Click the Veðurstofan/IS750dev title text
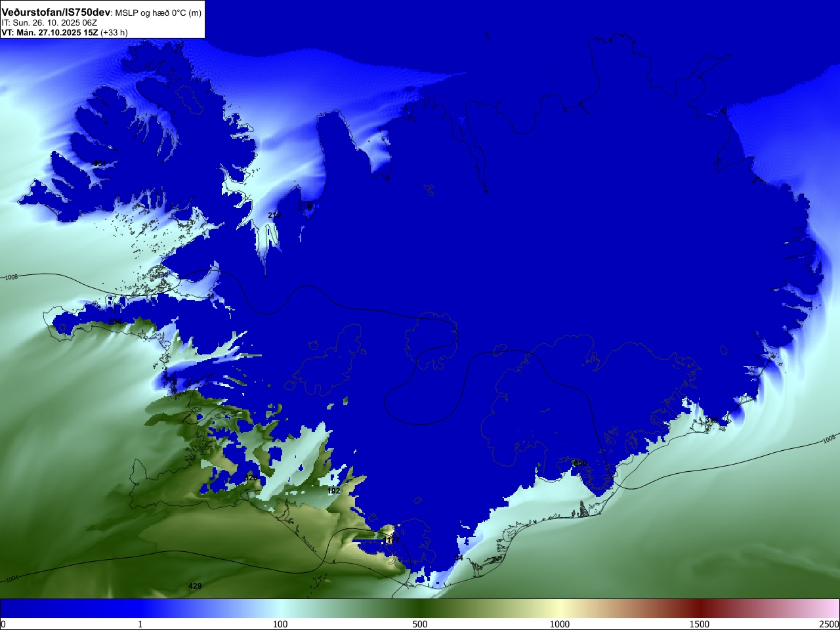This screenshot has width=840, height=630. coord(56,12)
